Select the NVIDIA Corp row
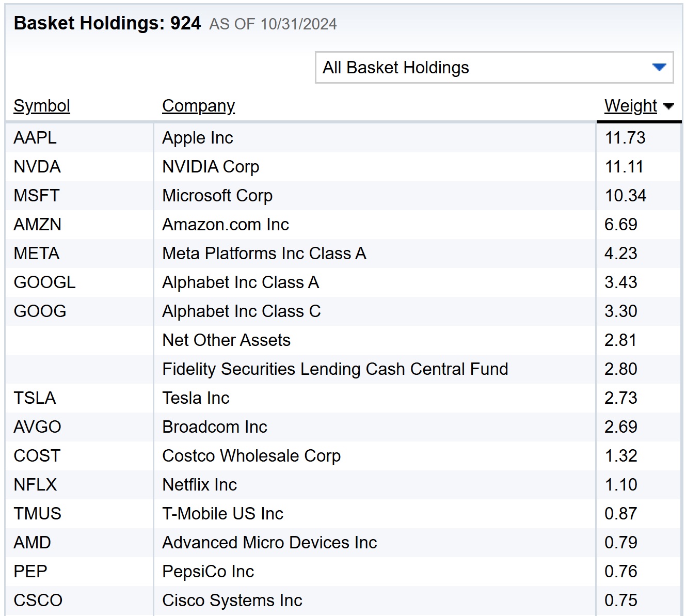This screenshot has height=616, width=686. [x=211, y=167]
